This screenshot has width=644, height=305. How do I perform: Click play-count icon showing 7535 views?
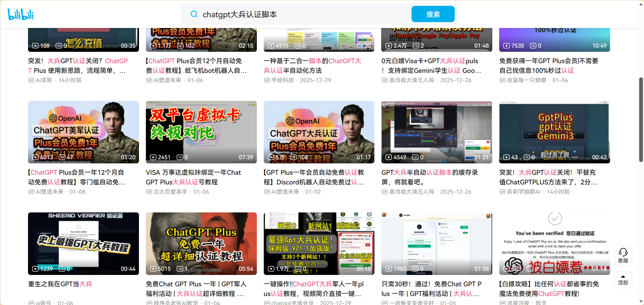(506, 46)
